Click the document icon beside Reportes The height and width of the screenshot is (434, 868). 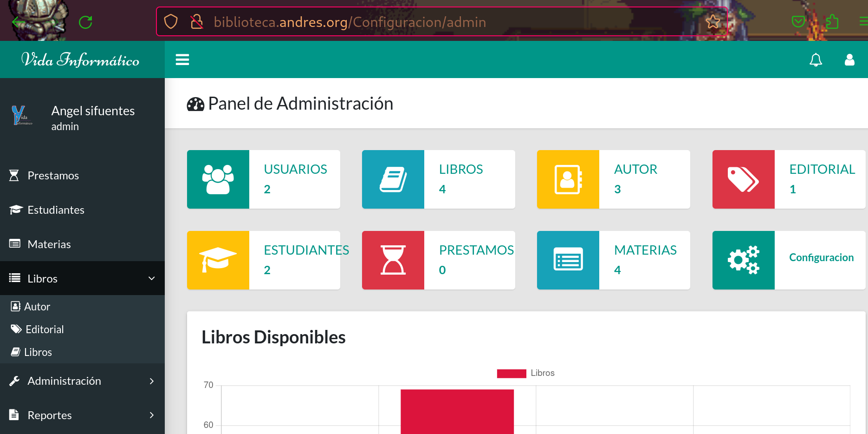point(14,414)
